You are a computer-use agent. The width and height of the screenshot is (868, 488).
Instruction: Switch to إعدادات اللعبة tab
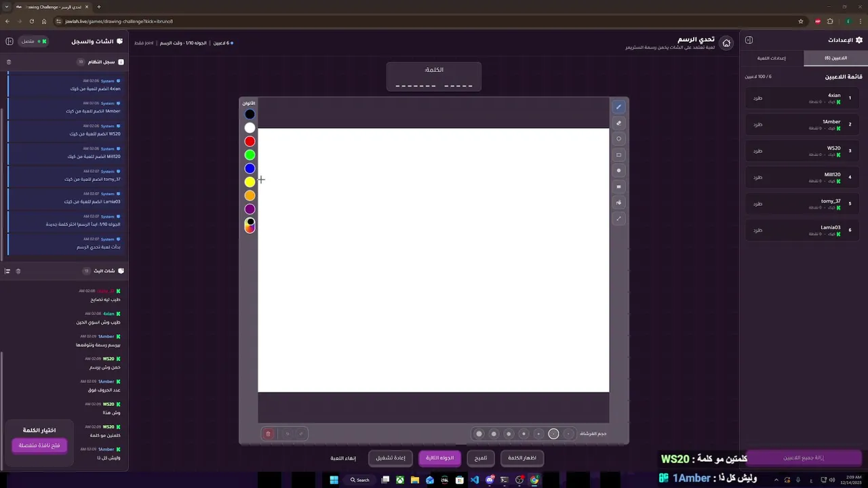pyautogui.click(x=772, y=58)
